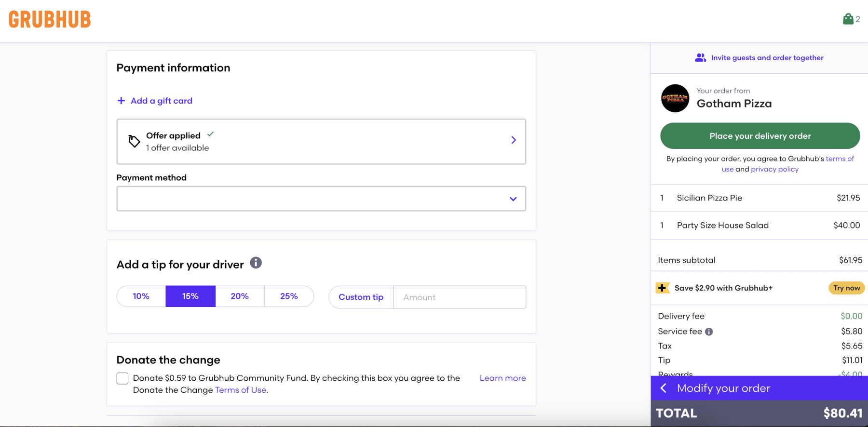This screenshot has height=427, width=868.
Task: Open the shopping bag cart icon
Action: 848,19
